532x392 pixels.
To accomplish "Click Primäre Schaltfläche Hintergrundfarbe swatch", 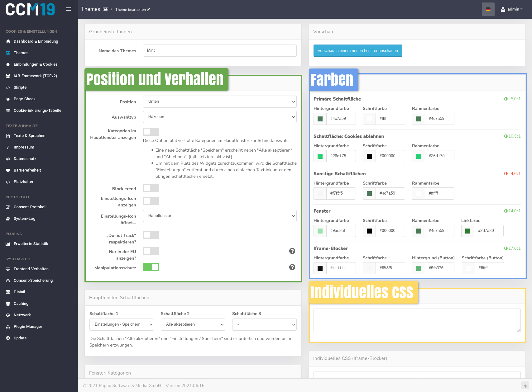I will click(x=320, y=119).
